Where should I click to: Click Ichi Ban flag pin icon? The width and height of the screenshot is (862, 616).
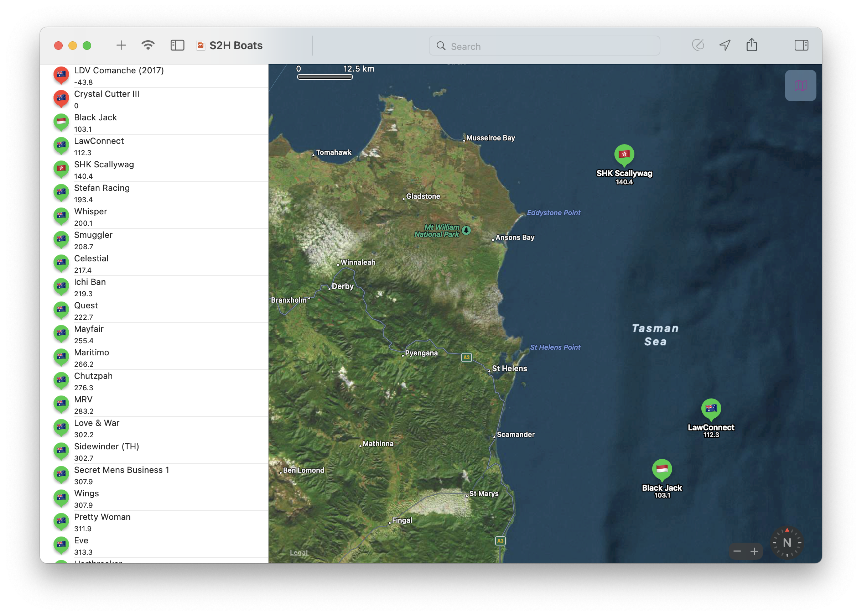[x=61, y=287]
